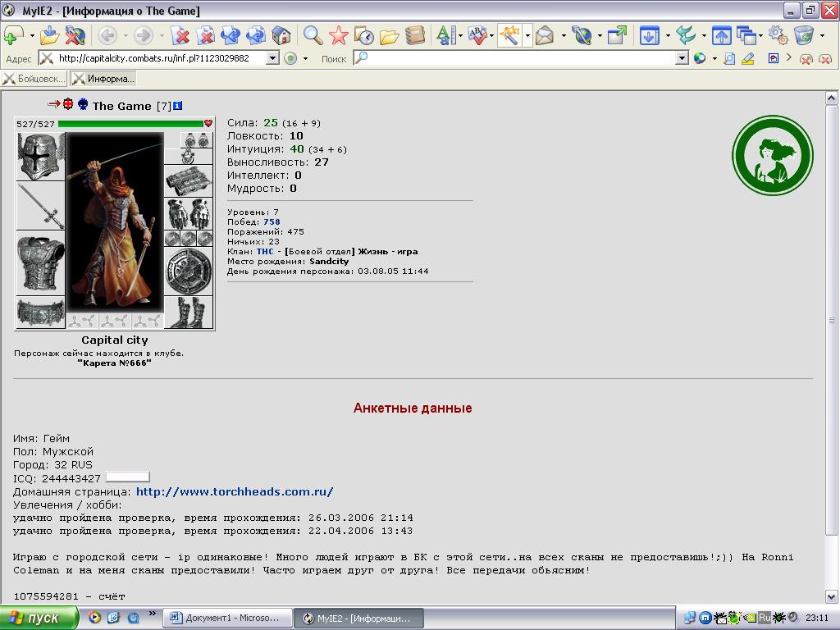Image resolution: width=840 pixels, height=630 pixels.
Task: Go to the Home page icon
Action: tap(281, 35)
